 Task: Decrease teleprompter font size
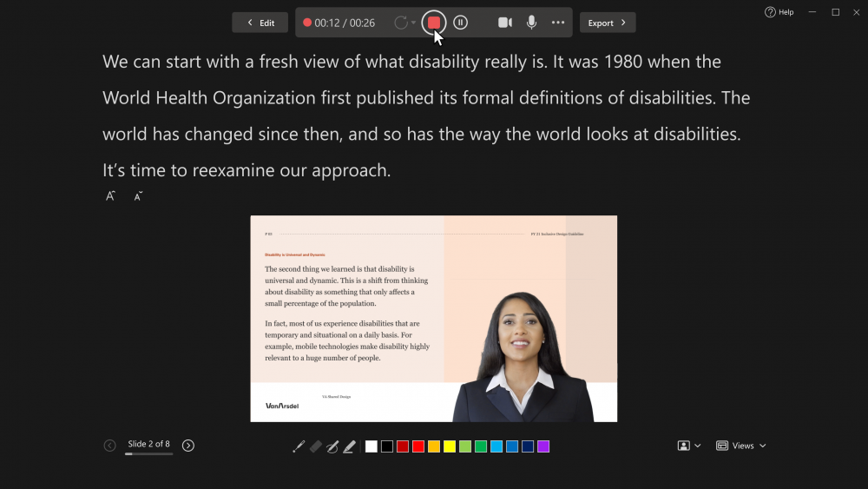138,196
